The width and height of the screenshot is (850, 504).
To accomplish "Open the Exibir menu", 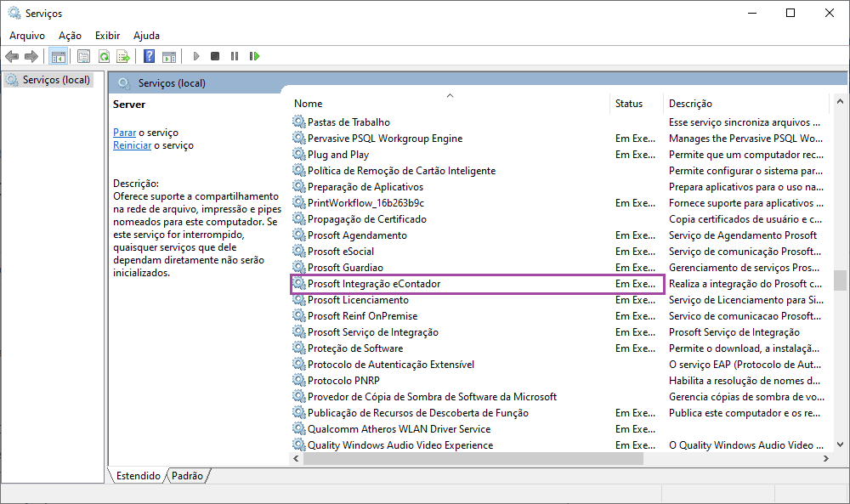I will click(x=107, y=36).
